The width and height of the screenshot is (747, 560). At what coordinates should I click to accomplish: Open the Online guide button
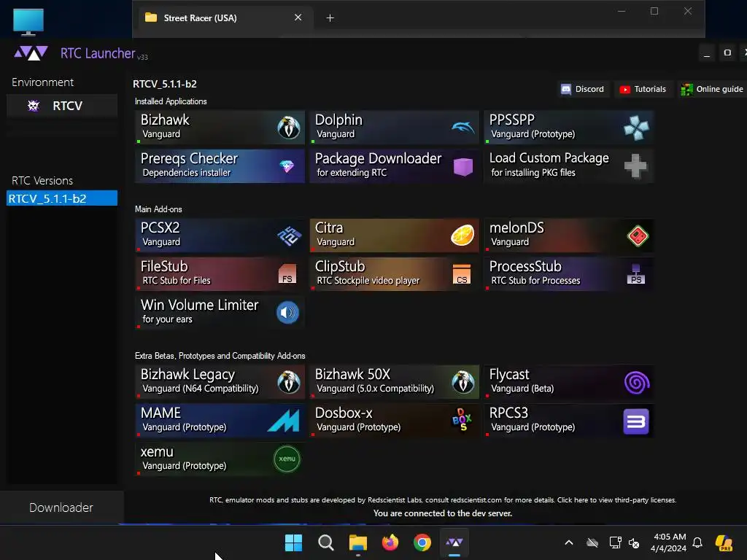coord(713,89)
